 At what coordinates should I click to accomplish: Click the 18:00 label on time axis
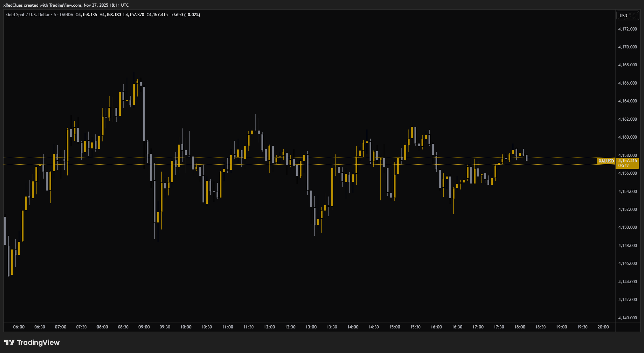pyautogui.click(x=519, y=327)
